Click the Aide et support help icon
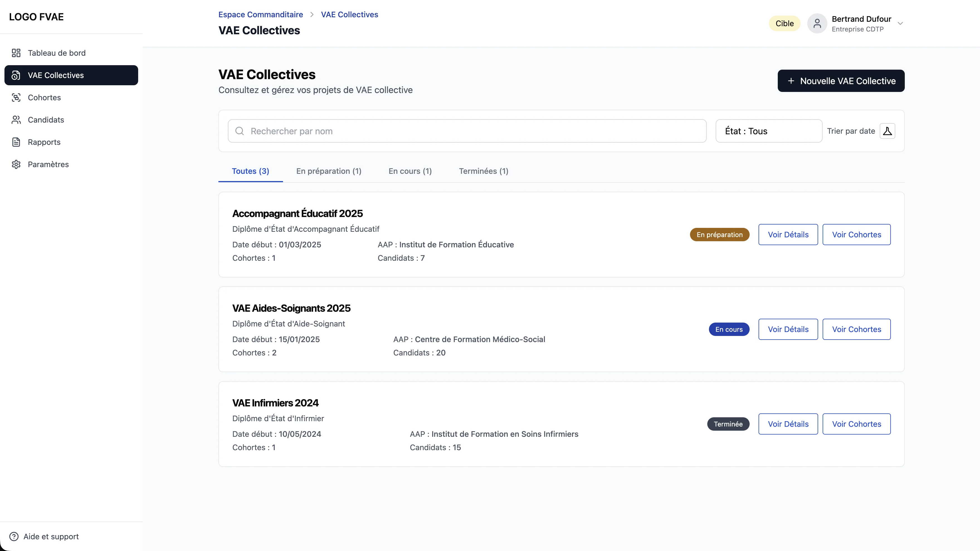 [14, 537]
